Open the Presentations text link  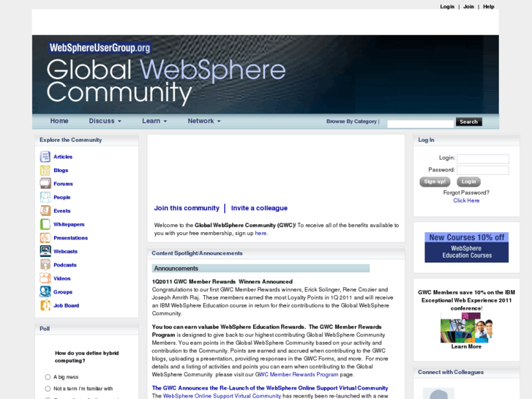click(x=70, y=238)
